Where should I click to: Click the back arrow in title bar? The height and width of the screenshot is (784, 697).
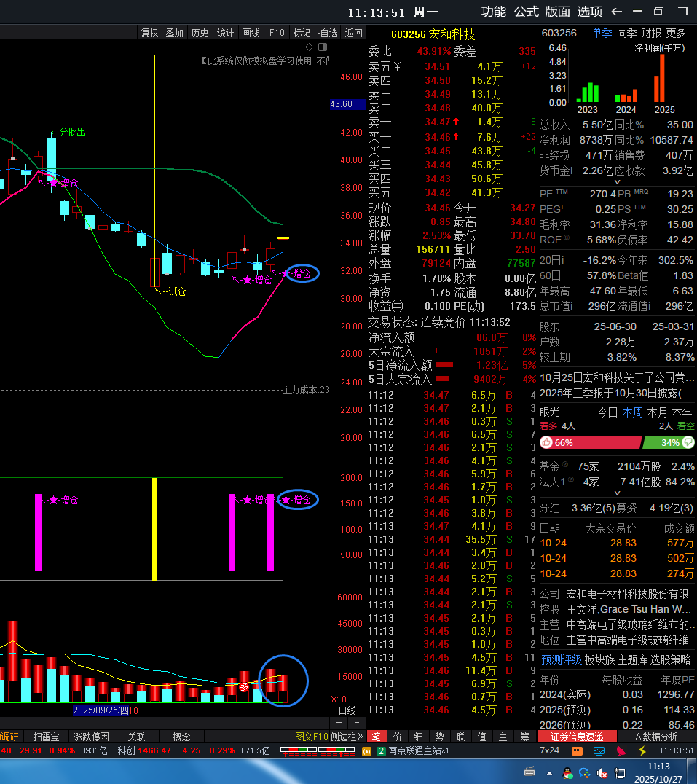point(616,12)
